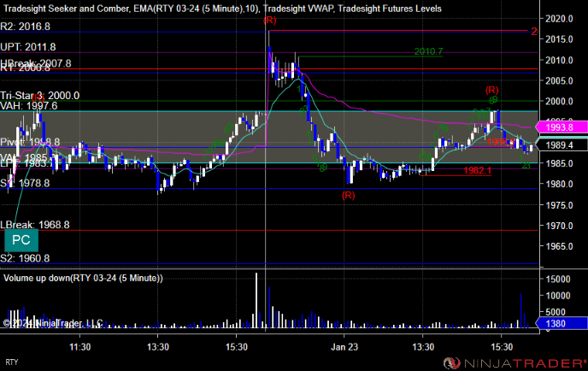The height and width of the screenshot is (371, 588).
Task: Click the tallest white volume bar
Action: pyautogui.click(x=256, y=300)
